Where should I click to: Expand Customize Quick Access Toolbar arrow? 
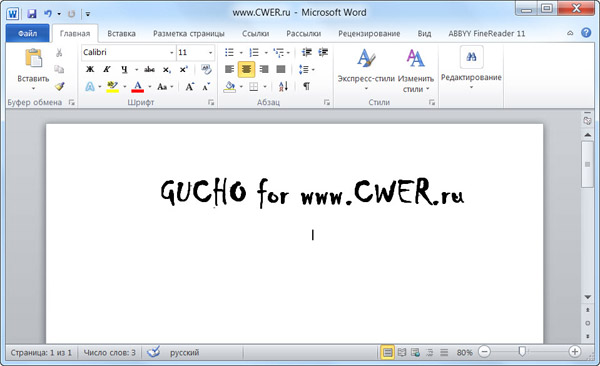pyautogui.click(x=88, y=15)
